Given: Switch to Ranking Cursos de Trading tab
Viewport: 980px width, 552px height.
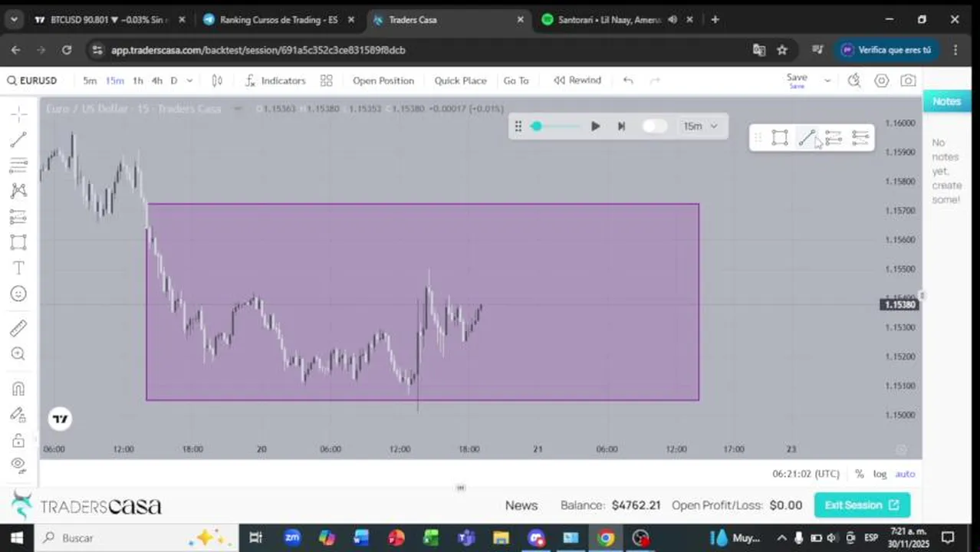Looking at the screenshot, I should point(279,20).
